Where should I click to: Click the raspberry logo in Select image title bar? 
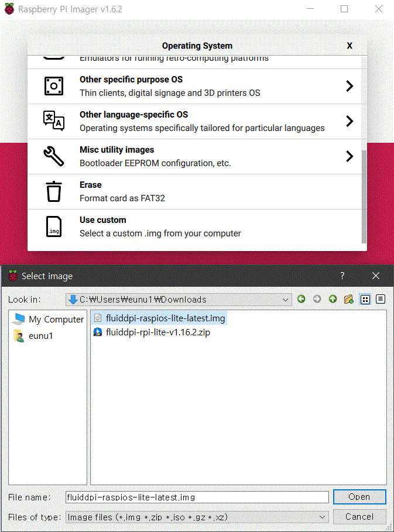pos(13,276)
